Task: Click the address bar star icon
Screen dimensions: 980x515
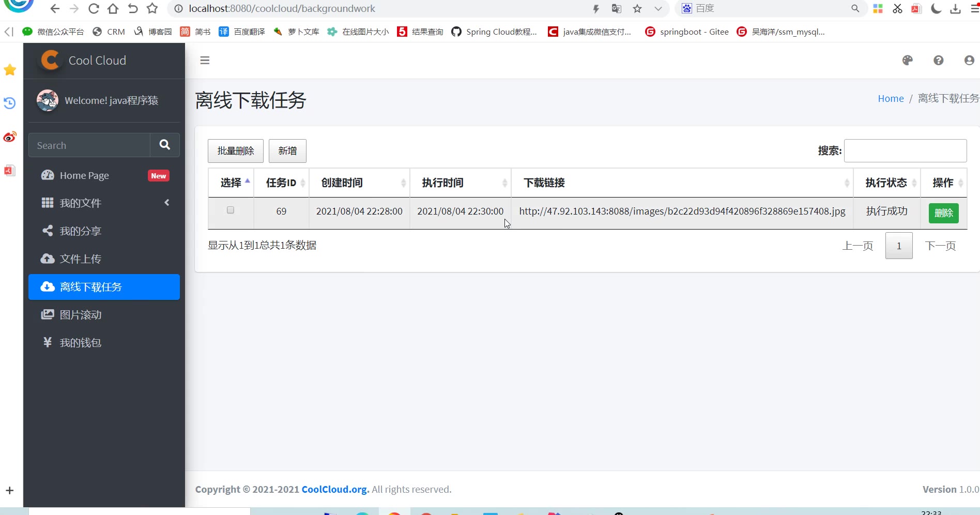Action: point(637,9)
